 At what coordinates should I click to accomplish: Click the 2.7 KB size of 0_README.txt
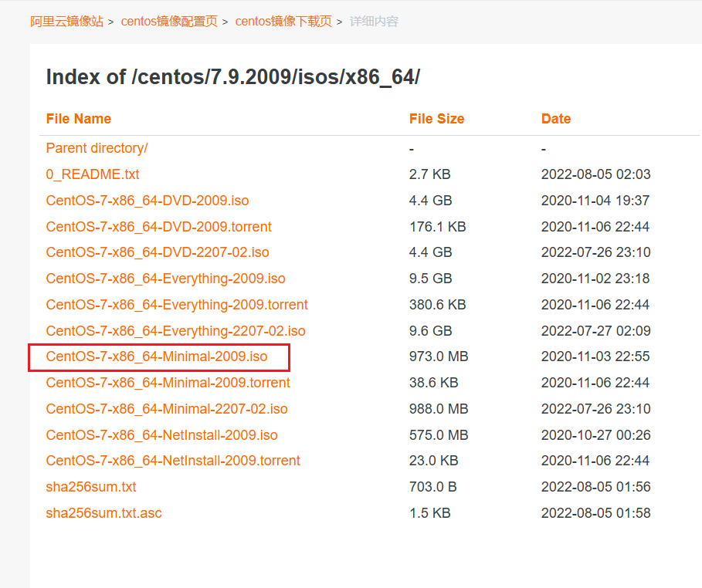point(430,174)
